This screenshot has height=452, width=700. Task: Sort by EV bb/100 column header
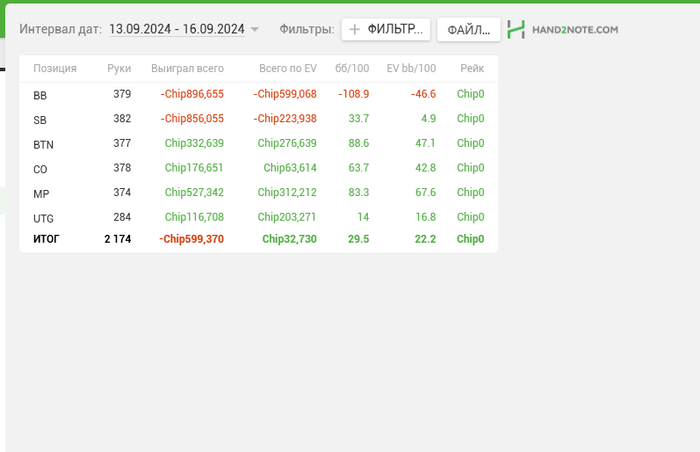(x=411, y=68)
